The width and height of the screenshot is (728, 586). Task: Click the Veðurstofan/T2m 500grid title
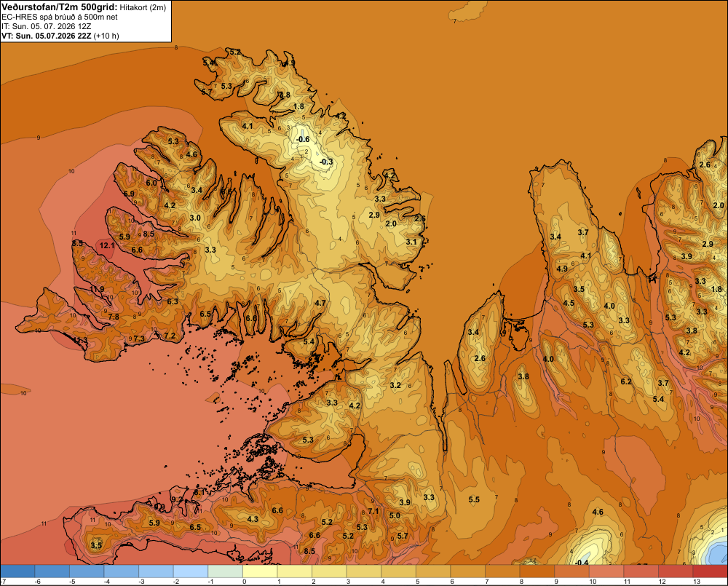(x=60, y=7)
